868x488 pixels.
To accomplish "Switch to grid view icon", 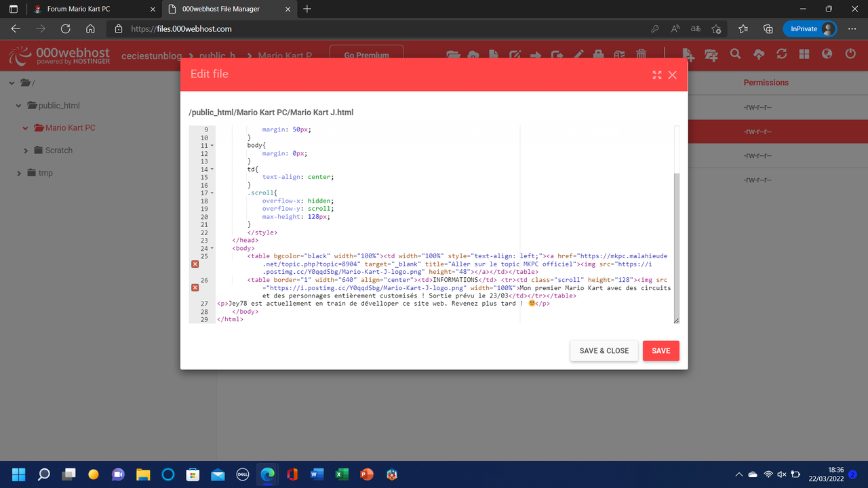I will pyautogui.click(x=804, y=55).
